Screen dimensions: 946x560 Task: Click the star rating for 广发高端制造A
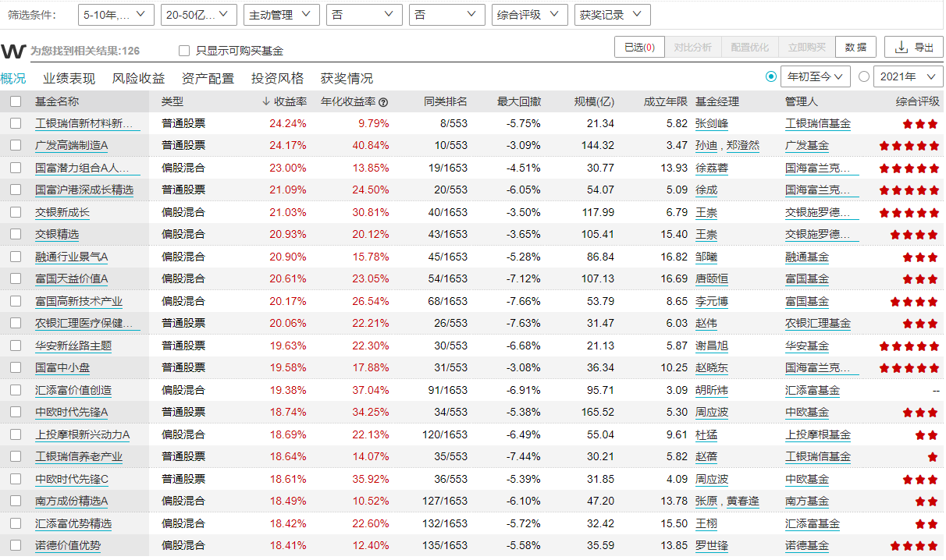[909, 146]
